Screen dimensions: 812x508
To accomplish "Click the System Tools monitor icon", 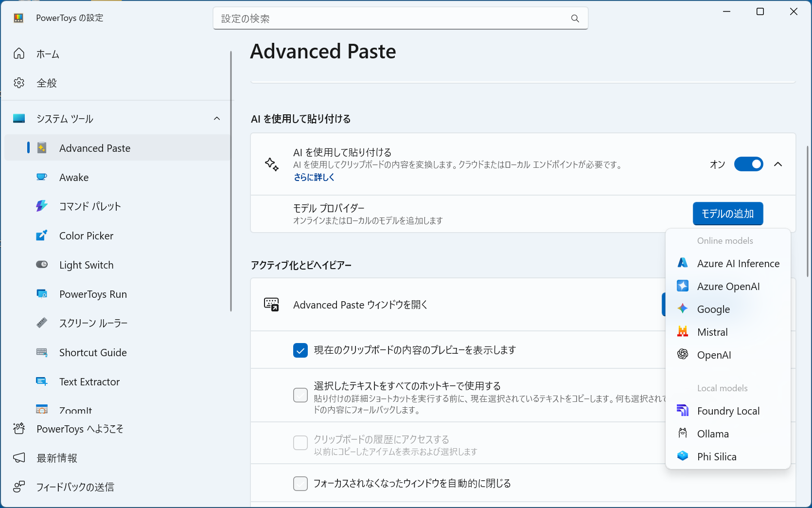I will 19,118.
